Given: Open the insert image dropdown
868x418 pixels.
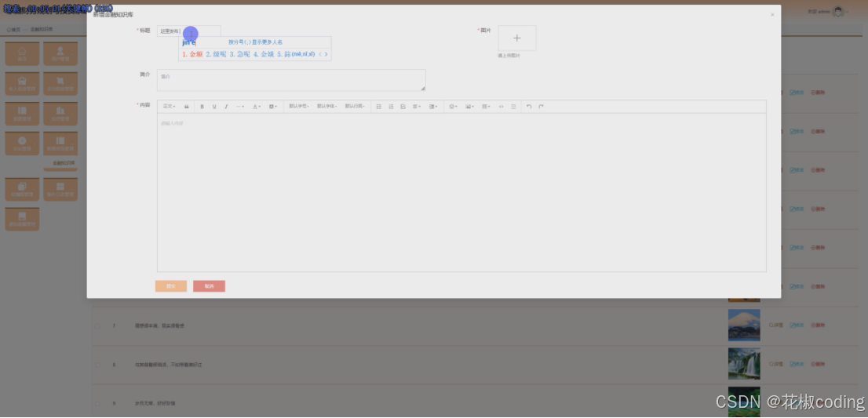Looking at the screenshot, I should (469, 107).
